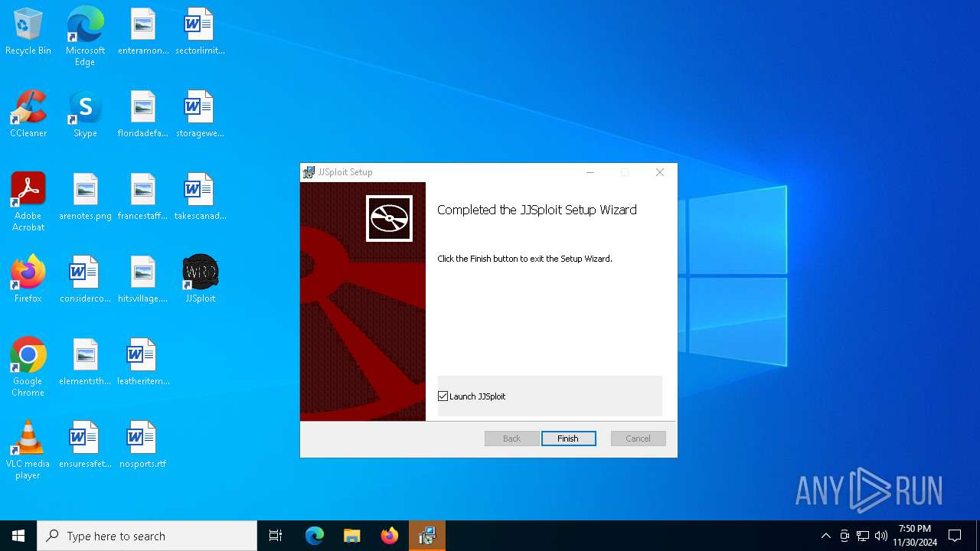
Task: Select the JJSploit desktop shortcut
Action: point(200,279)
